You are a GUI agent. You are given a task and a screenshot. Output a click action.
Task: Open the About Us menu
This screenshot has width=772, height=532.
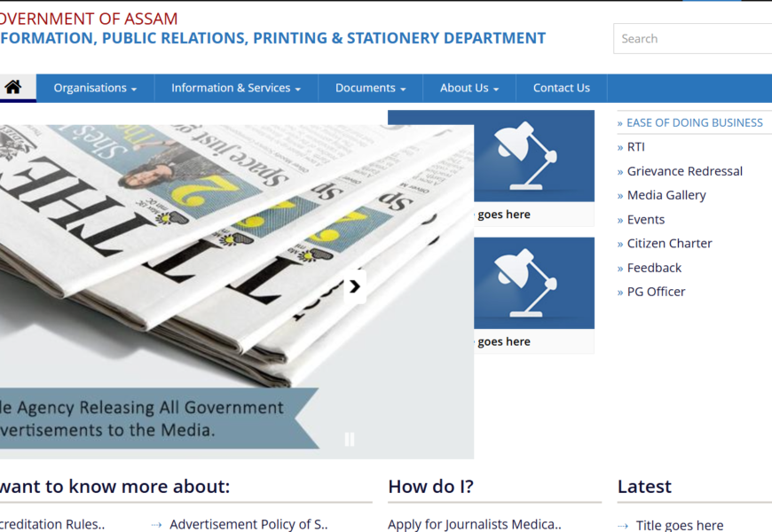pos(469,88)
